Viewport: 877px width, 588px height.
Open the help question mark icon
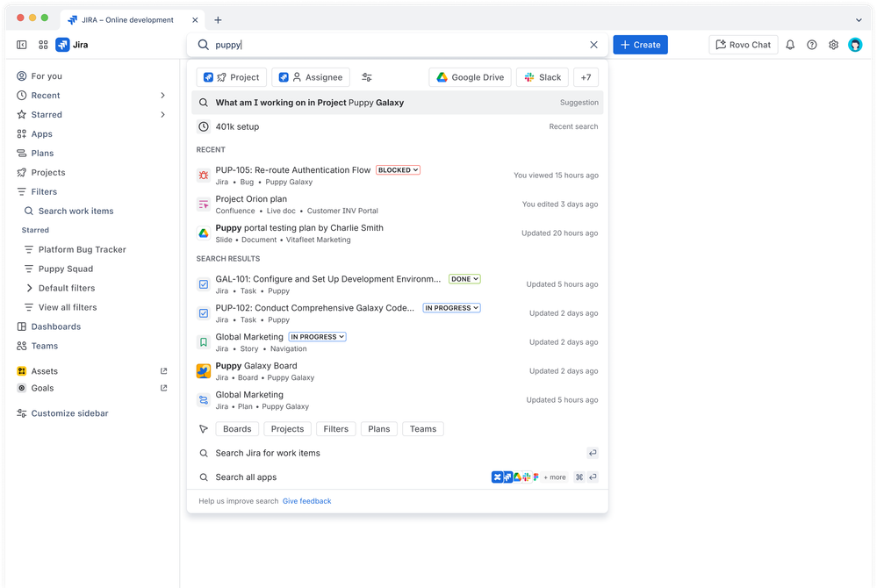[x=811, y=45]
